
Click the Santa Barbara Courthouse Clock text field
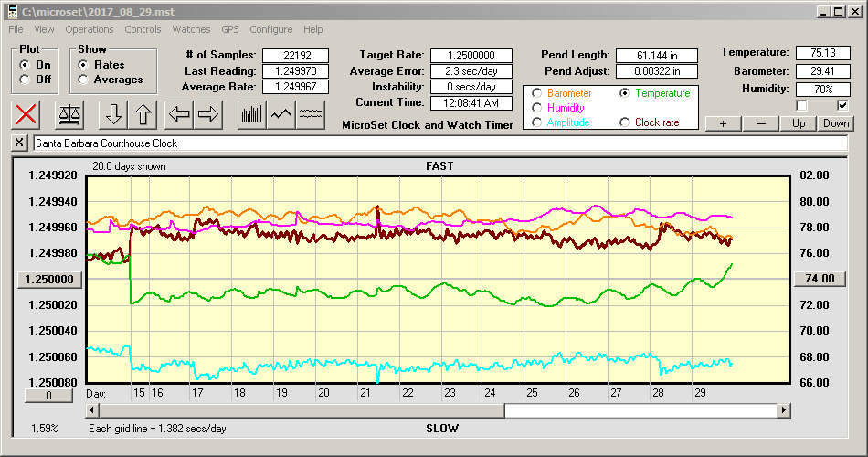[x=439, y=143]
